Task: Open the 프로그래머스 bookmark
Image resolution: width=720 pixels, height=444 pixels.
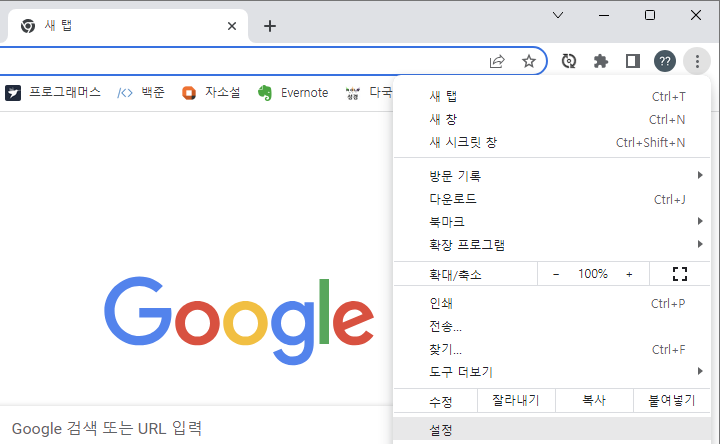Action: [x=53, y=93]
